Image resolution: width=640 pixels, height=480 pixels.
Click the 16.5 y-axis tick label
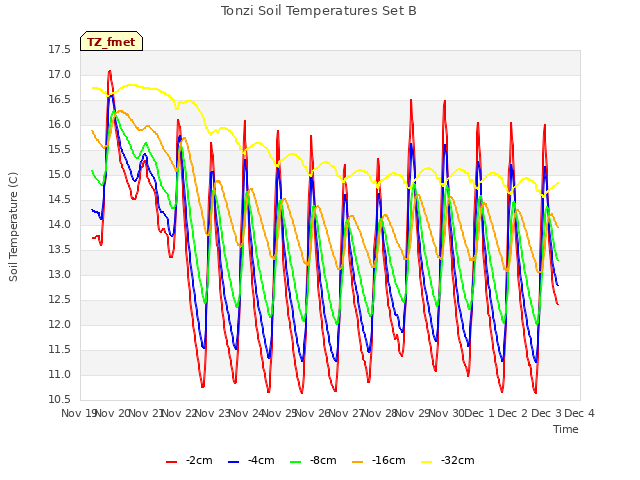[x=60, y=100]
